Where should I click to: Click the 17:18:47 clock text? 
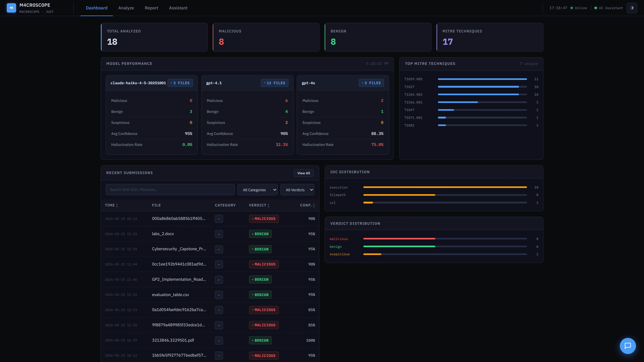tap(558, 8)
